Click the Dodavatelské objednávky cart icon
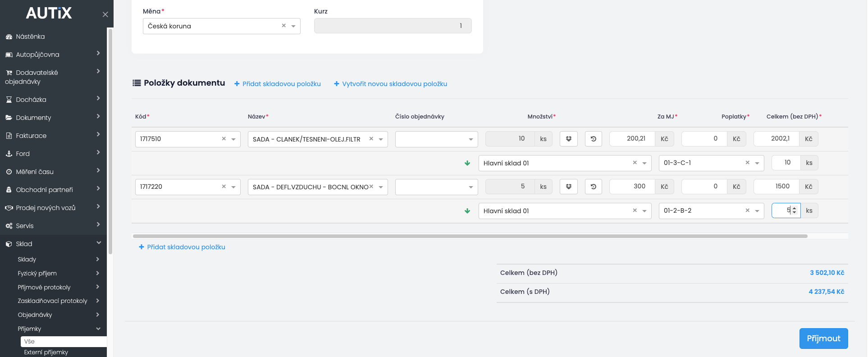This screenshot has height=357, width=868. (9, 73)
